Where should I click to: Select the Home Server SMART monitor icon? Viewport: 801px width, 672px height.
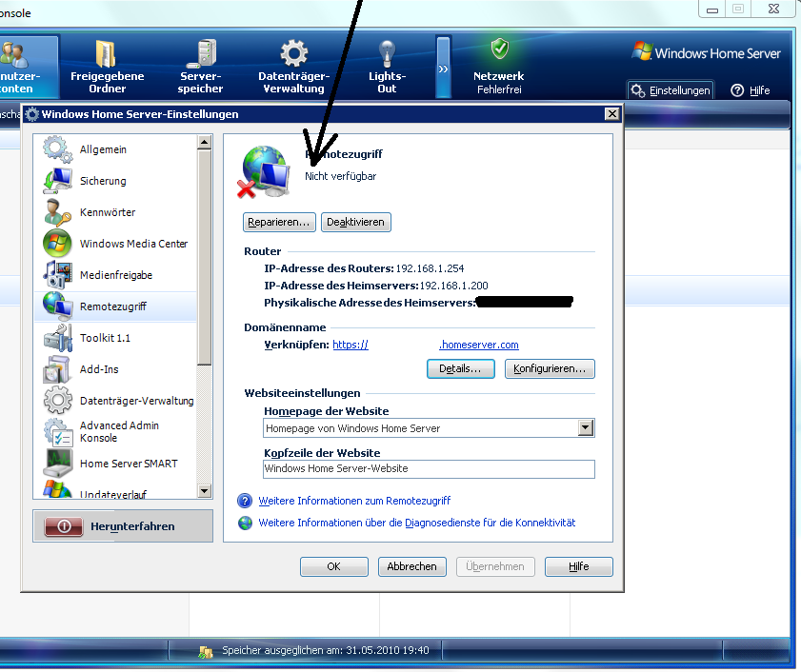[x=57, y=464]
